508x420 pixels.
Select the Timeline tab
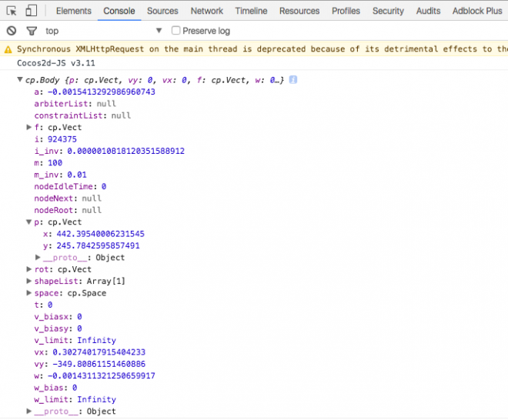tap(251, 11)
